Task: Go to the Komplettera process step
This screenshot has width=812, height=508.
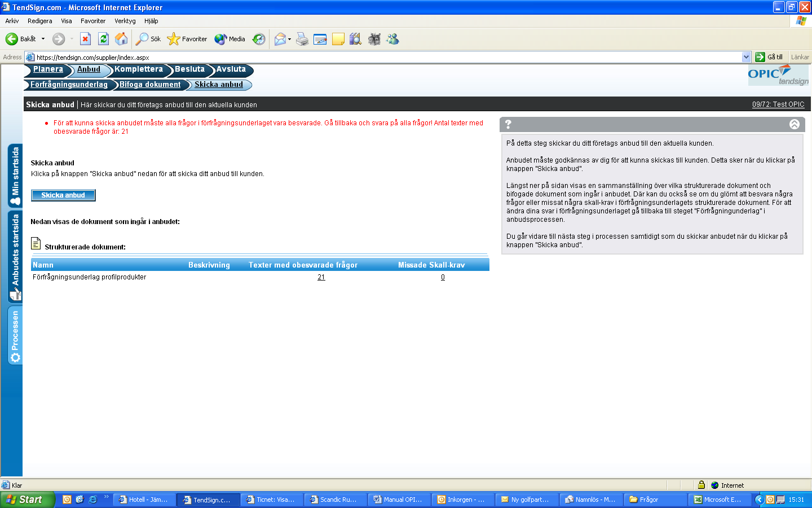Action: [x=139, y=69]
